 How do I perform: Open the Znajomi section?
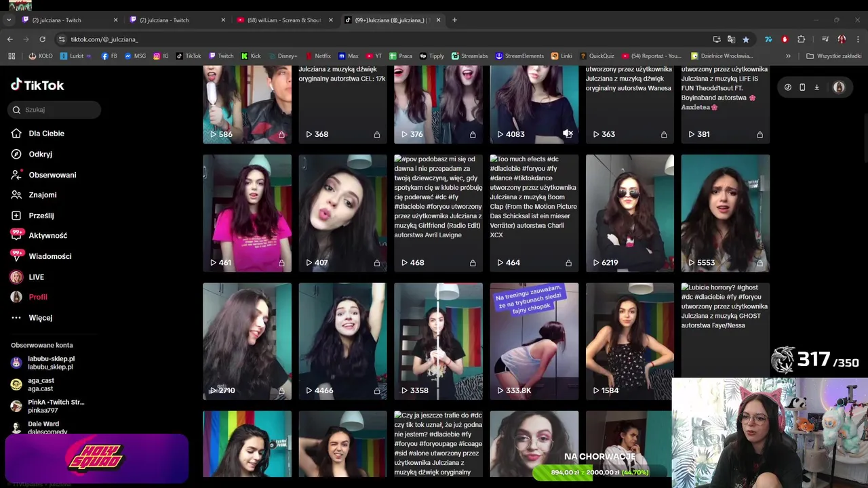[x=42, y=195]
